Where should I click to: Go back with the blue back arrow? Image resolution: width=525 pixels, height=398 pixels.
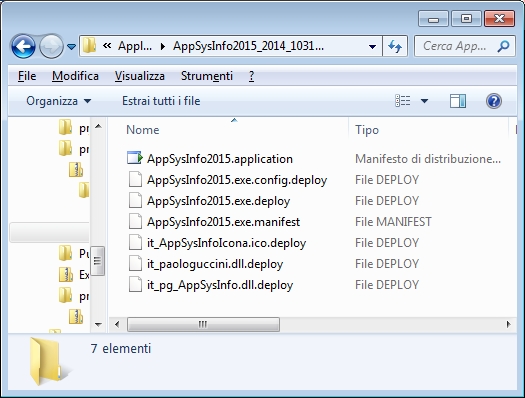point(23,46)
